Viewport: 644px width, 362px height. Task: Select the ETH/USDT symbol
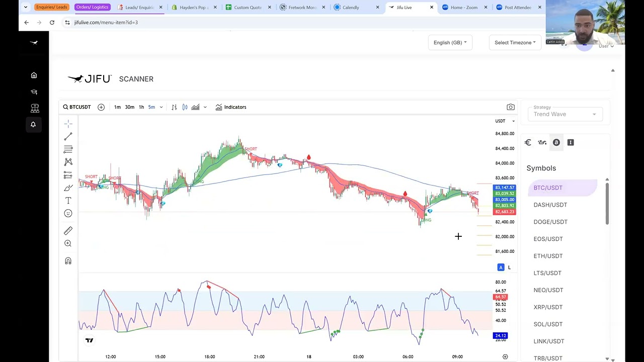tap(548, 256)
